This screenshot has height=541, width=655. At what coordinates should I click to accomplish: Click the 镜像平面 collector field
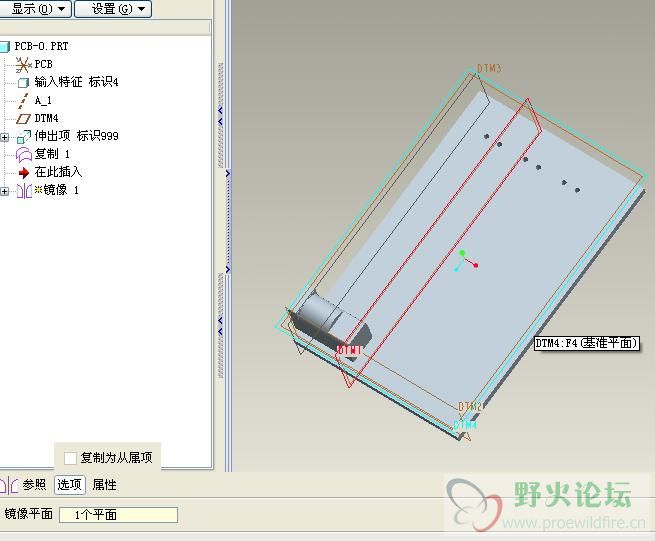tap(119, 515)
